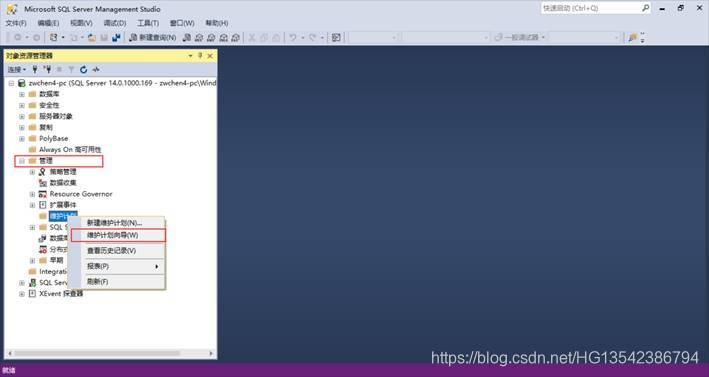Click the redo arrow icon

pos(312,38)
